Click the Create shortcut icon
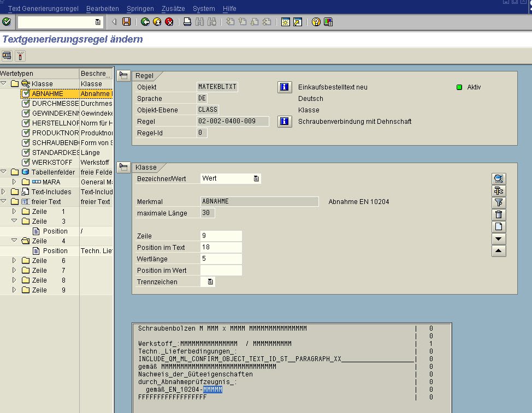Viewport: 532px width, 413px height. coord(298,22)
